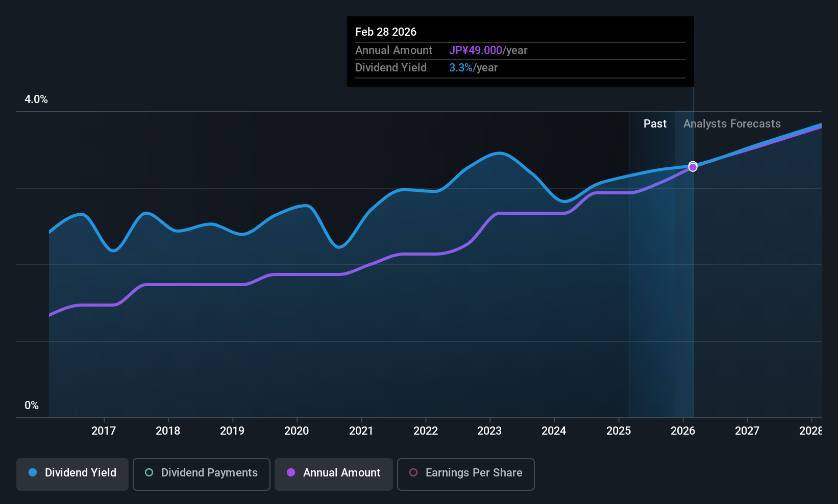
Task: Click the JP¥49.000 annual amount value
Action: click(476, 51)
